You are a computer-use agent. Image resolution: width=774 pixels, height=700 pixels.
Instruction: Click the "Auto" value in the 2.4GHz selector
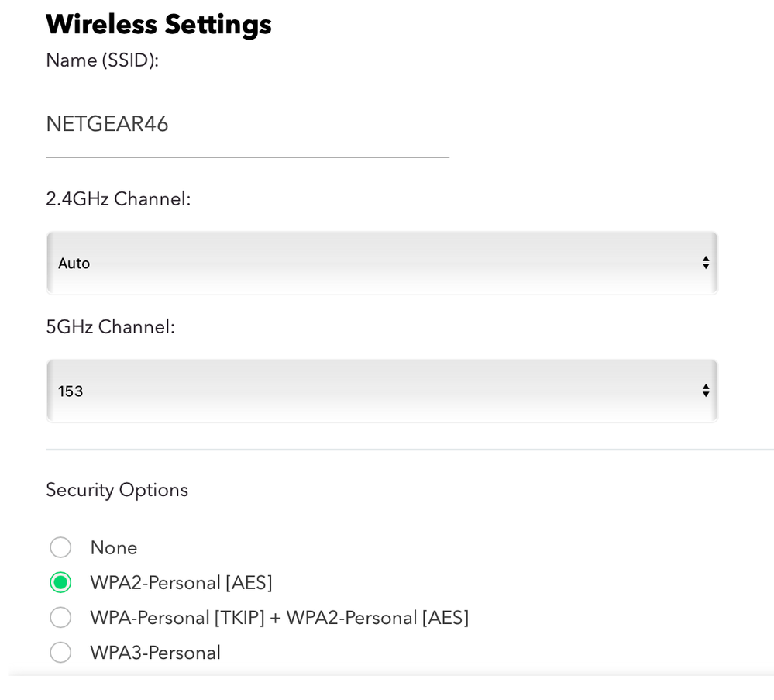[74, 264]
